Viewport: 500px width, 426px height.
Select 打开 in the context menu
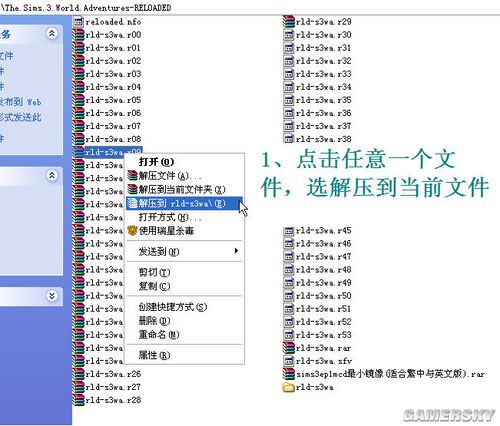coord(156,162)
